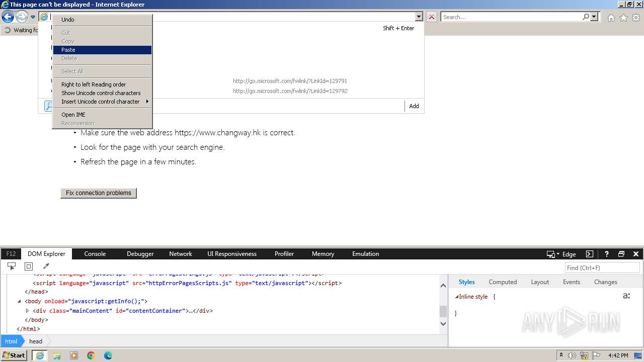644x362 pixels.
Task: Collapse the body element node
Action: pos(19,301)
